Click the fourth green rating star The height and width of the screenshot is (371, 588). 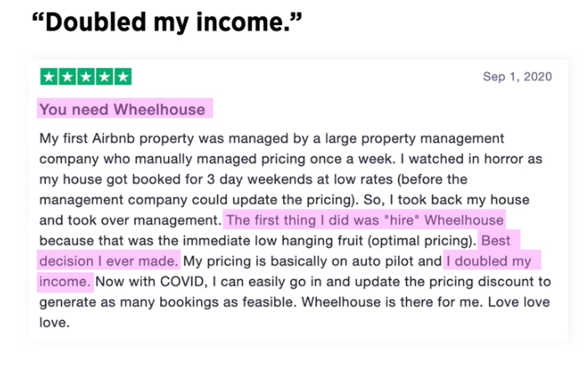(105, 77)
